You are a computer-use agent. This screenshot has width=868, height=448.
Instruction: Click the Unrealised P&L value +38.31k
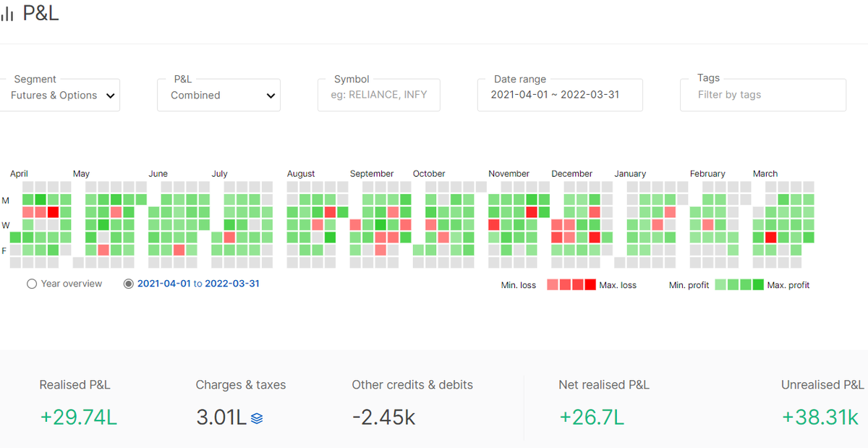[x=820, y=418]
